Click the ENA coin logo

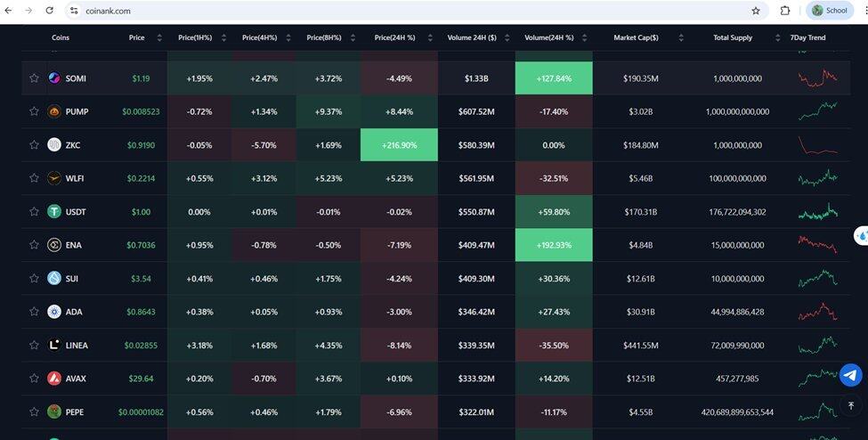[54, 244]
